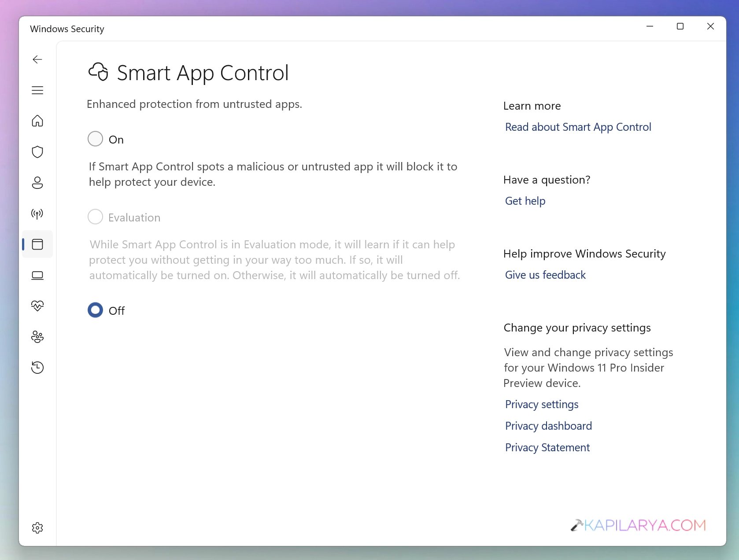Open Device security laptop icon

[37, 276]
